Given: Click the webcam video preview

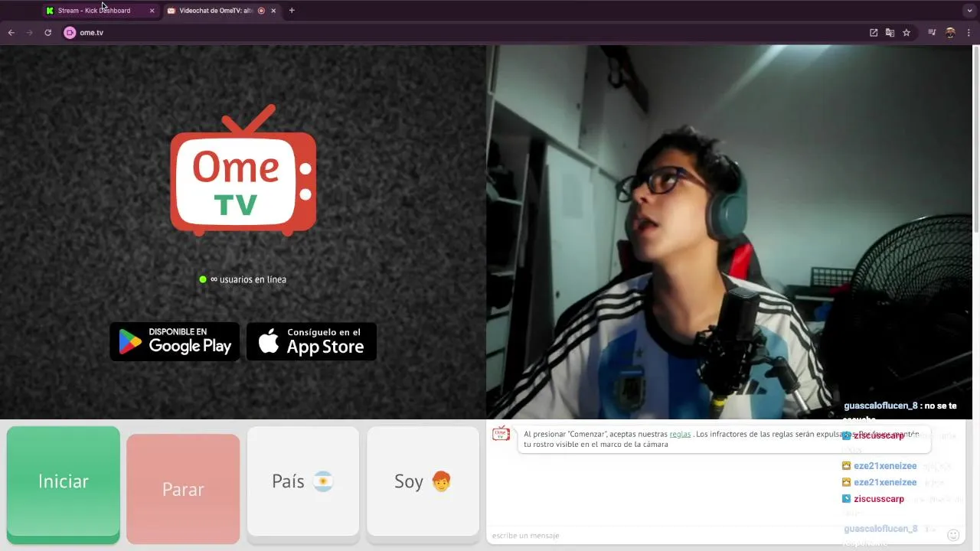Looking at the screenshot, I should coord(729,232).
